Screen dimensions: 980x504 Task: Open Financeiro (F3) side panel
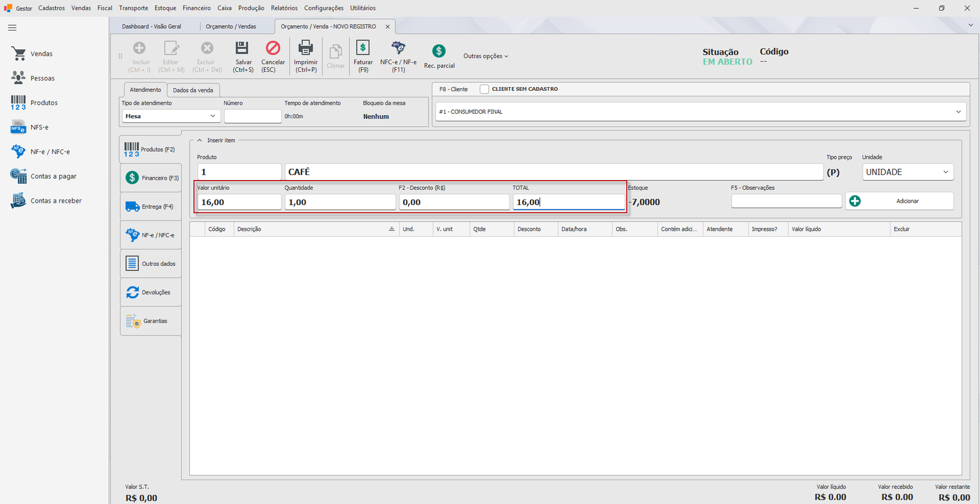151,178
